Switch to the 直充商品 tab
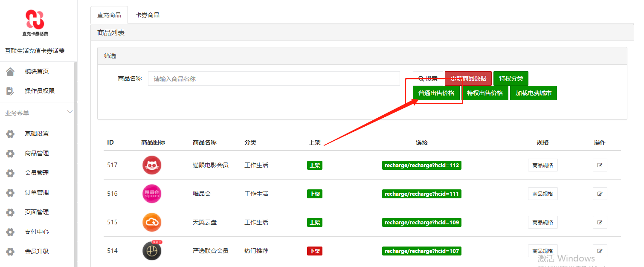 [109, 15]
